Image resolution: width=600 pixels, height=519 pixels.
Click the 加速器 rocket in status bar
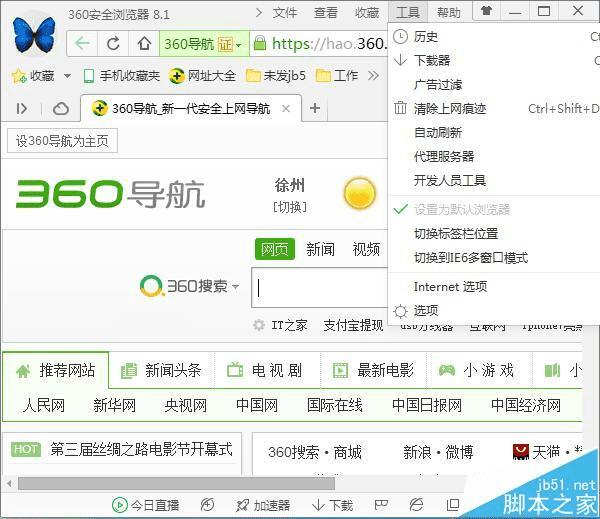[x=262, y=505]
